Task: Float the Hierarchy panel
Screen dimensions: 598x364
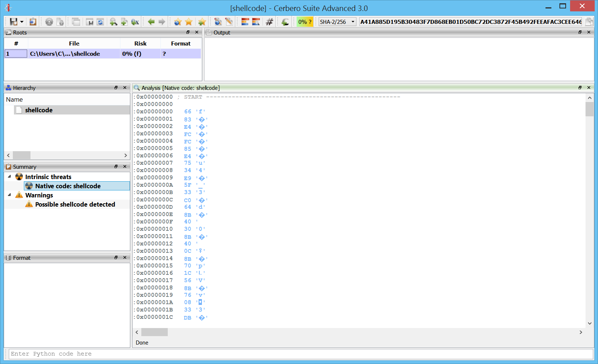Action: click(x=116, y=88)
